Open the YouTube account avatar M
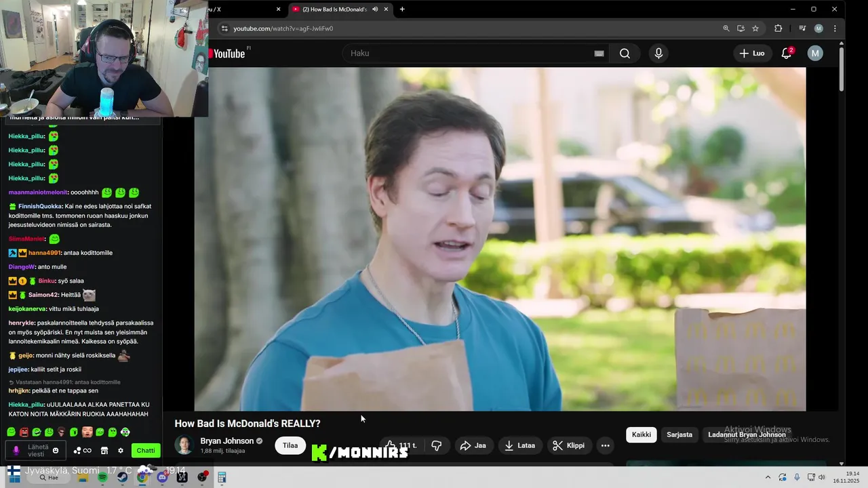868x488 pixels. (x=815, y=54)
